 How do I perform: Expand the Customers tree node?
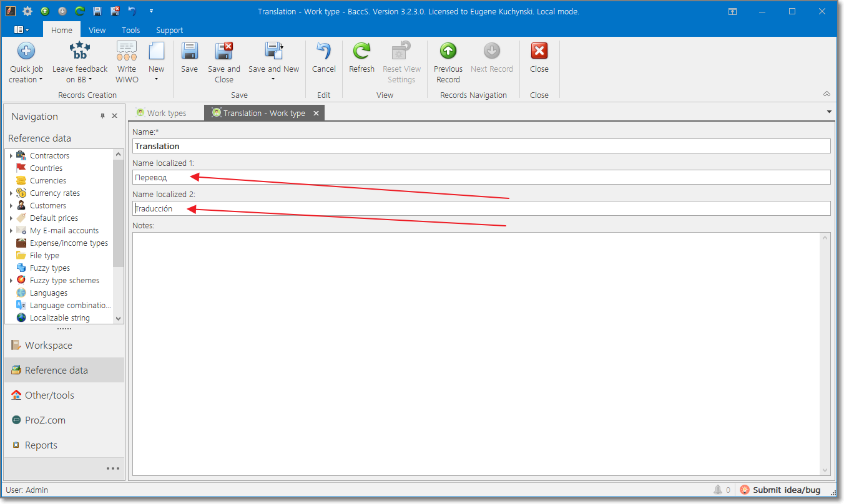[x=11, y=205]
